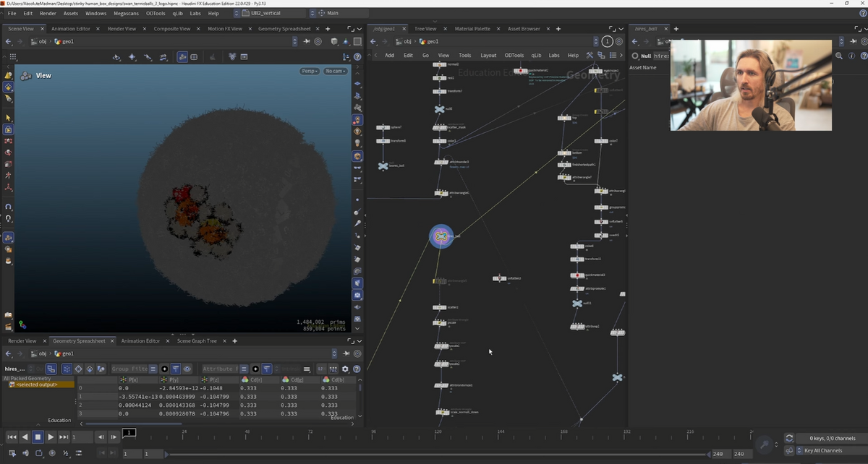Viewport: 868px width, 464px height.
Task: Step forward one frame
Action: 114,437
